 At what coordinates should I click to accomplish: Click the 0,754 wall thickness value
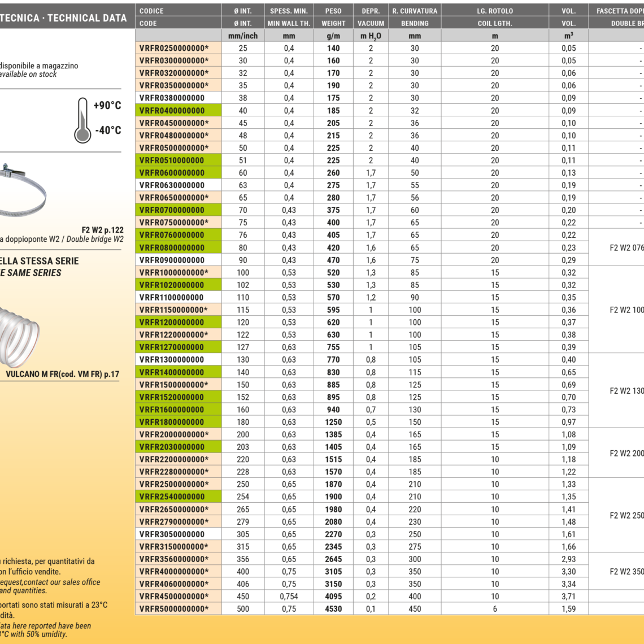tap(289, 597)
